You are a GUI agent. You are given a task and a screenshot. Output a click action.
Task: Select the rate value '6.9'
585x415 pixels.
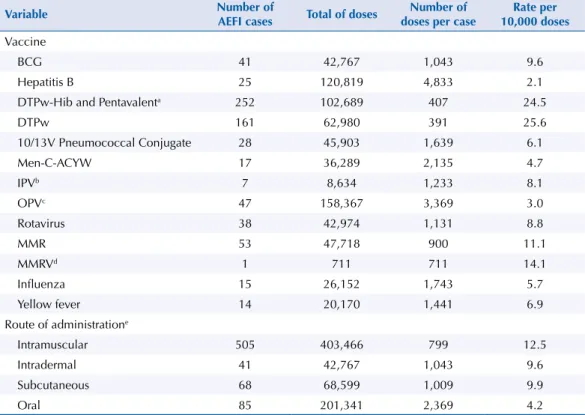point(535,305)
